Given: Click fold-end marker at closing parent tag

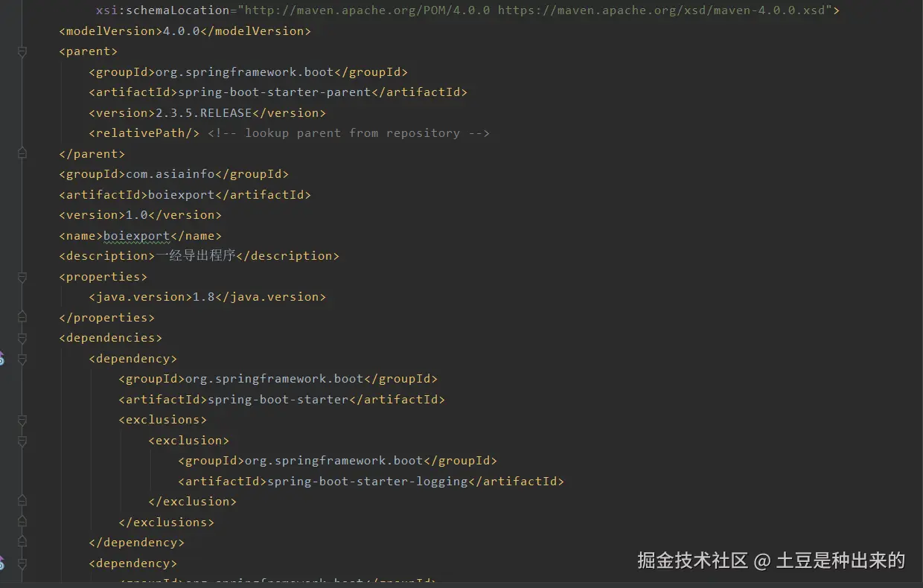Looking at the screenshot, I should tap(22, 154).
